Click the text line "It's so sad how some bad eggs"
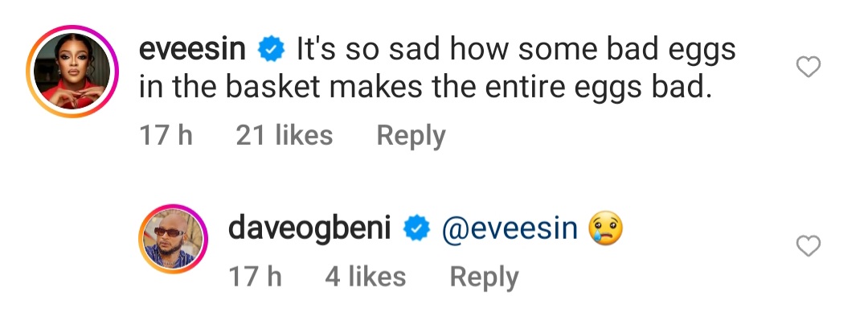This screenshot has height=329, width=868. point(516,51)
